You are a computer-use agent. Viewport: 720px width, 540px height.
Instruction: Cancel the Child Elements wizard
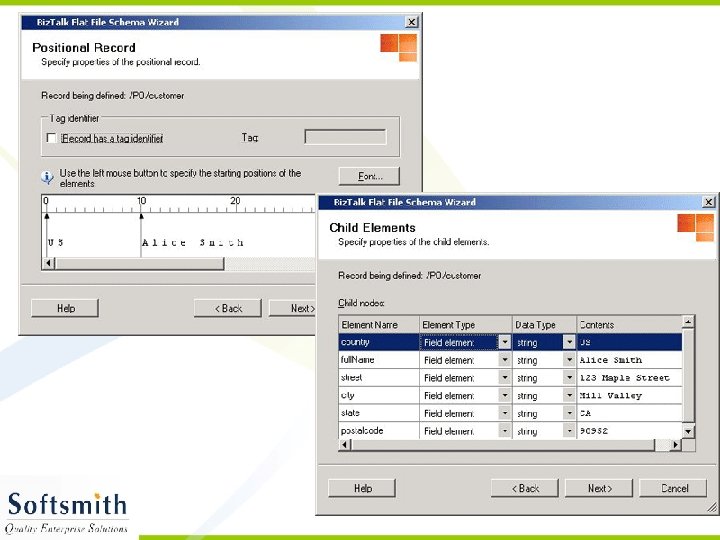(673, 488)
